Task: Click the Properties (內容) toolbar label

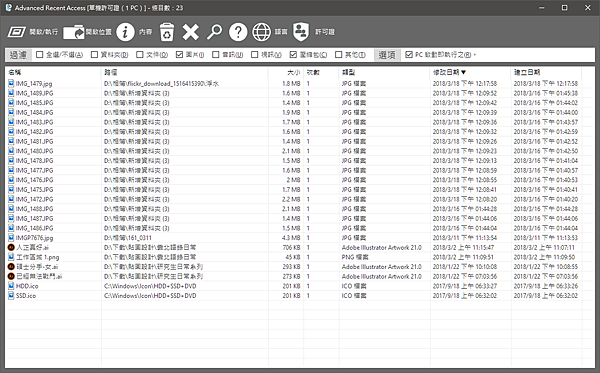Action: tap(145, 32)
